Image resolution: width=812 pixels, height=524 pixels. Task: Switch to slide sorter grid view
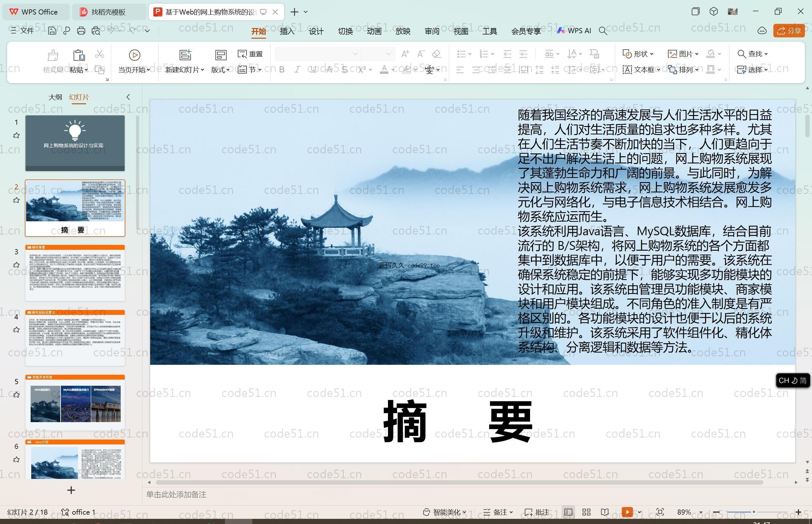(586, 512)
